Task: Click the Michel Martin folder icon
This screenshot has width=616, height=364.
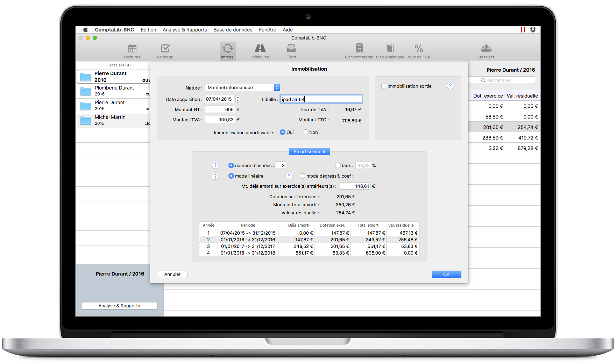Action: click(85, 121)
